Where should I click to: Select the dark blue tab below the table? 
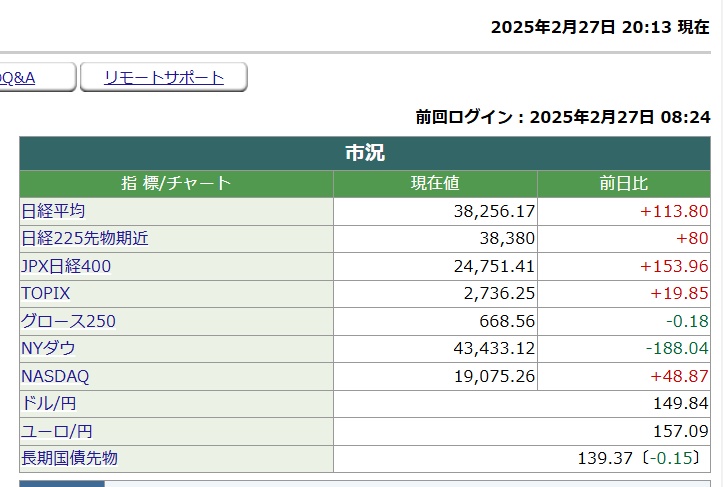point(61,483)
